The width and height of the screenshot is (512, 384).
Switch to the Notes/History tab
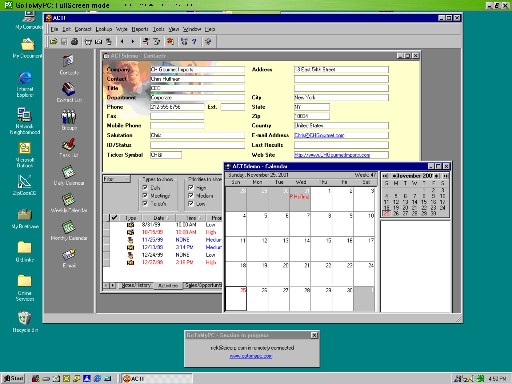(x=136, y=285)
